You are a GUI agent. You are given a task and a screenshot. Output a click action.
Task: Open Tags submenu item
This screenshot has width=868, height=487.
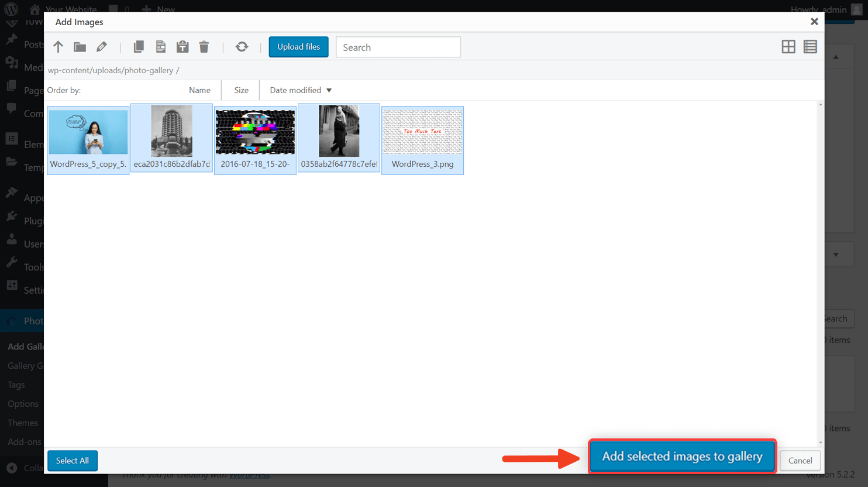[x=16, y=385]
